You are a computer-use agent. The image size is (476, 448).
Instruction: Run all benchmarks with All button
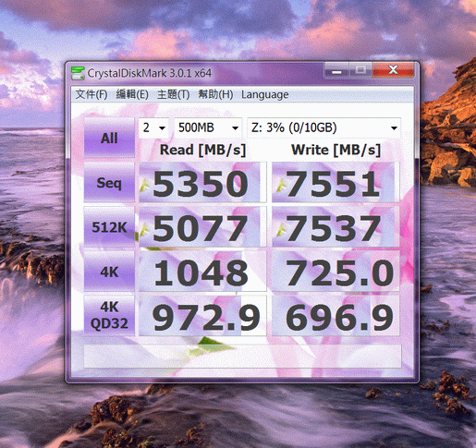click(x=109, y=138)
